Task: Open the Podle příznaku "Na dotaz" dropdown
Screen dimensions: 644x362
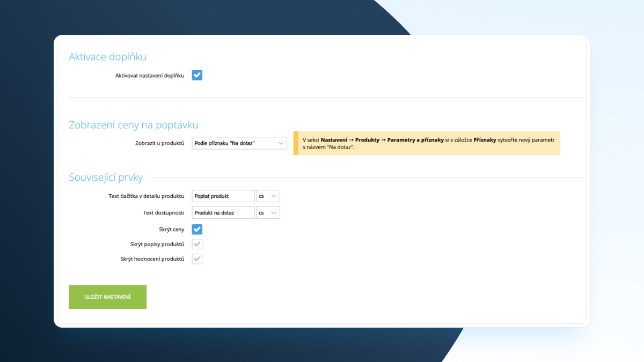Action: (239, 143)
